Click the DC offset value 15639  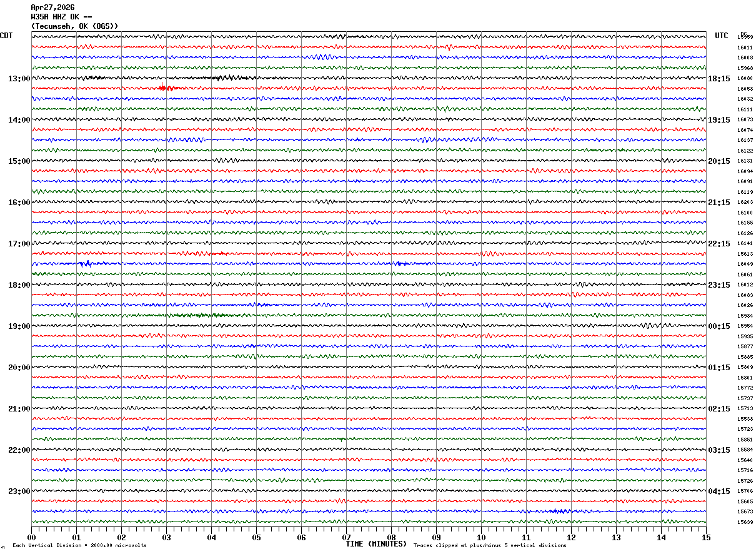[745, 523]
